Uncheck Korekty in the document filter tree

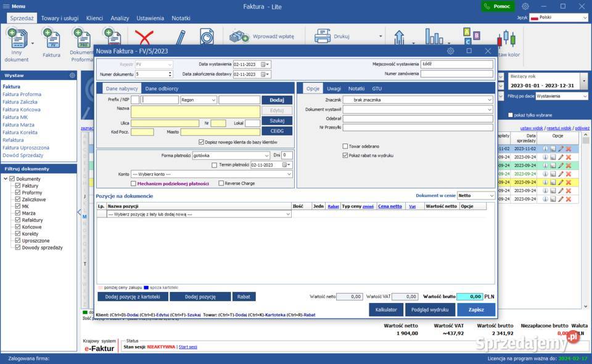pyautogui.click(x=18, y=233)
